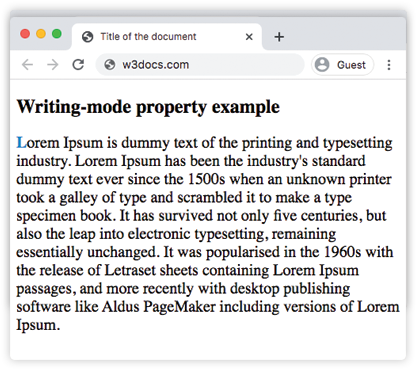Click the text '1500s' in the paragraph

pyautogui.click(x=207, y=179)
